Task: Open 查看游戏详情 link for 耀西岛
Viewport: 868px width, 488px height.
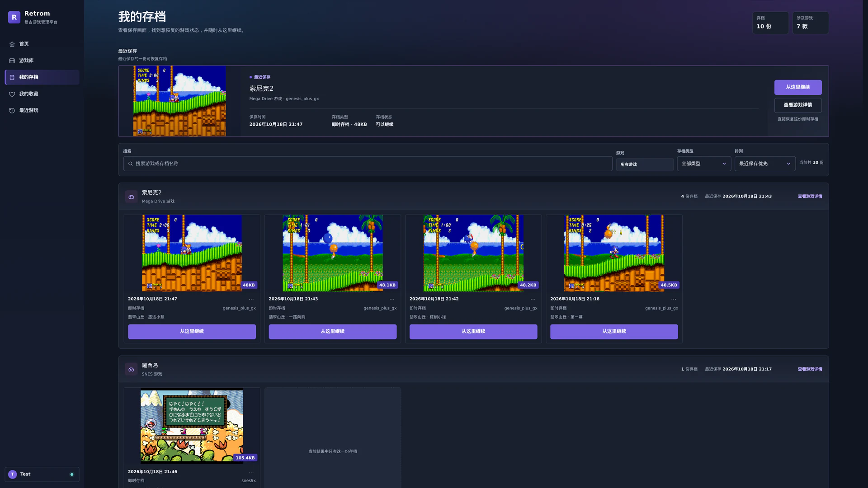Action: (x=810, y=369)
